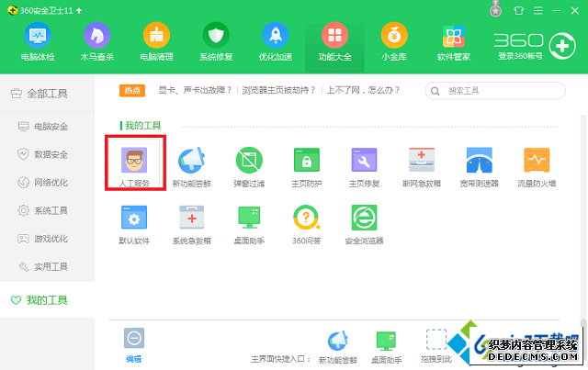This screenshot has height=370, width=588.
Task: Select 实用工具 category
Action: [47, 267]
